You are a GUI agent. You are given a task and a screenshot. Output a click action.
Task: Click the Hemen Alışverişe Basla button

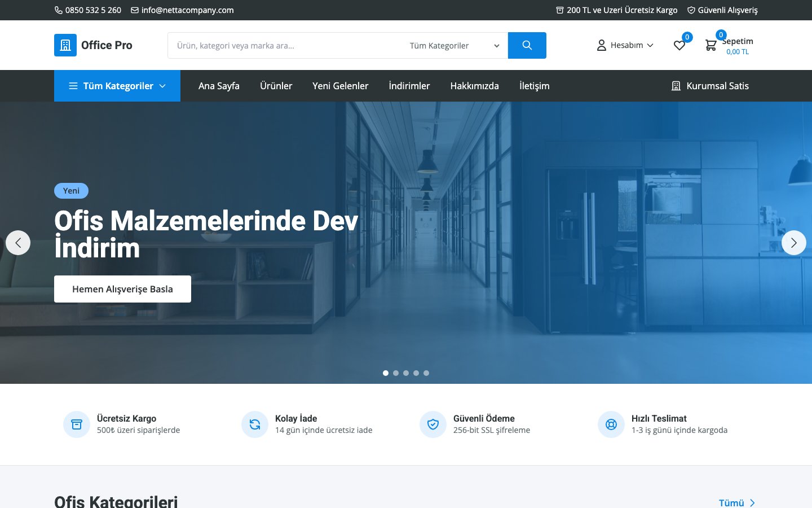click(122, 288)
